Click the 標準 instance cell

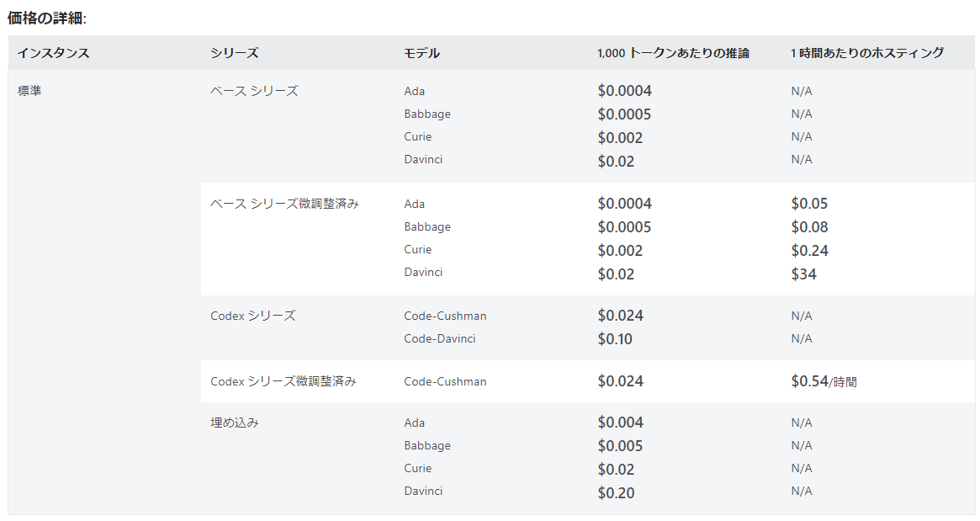[29, 91]
